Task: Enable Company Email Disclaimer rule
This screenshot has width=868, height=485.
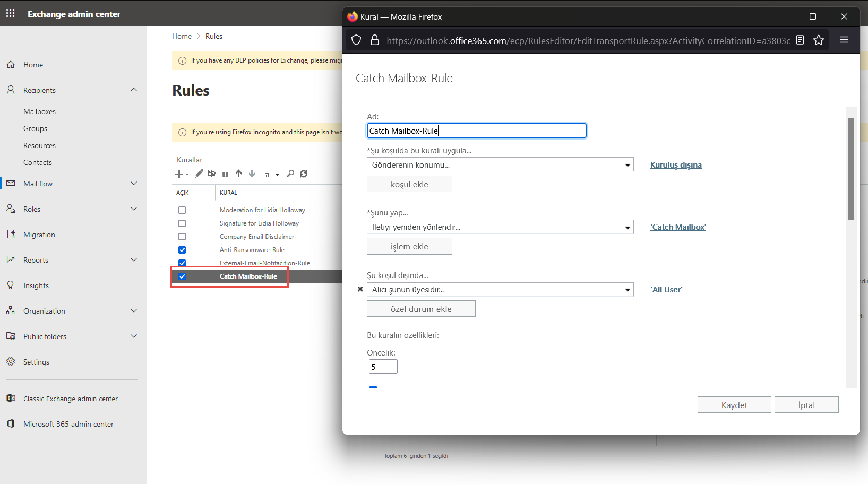Action: tap(182, 237)
